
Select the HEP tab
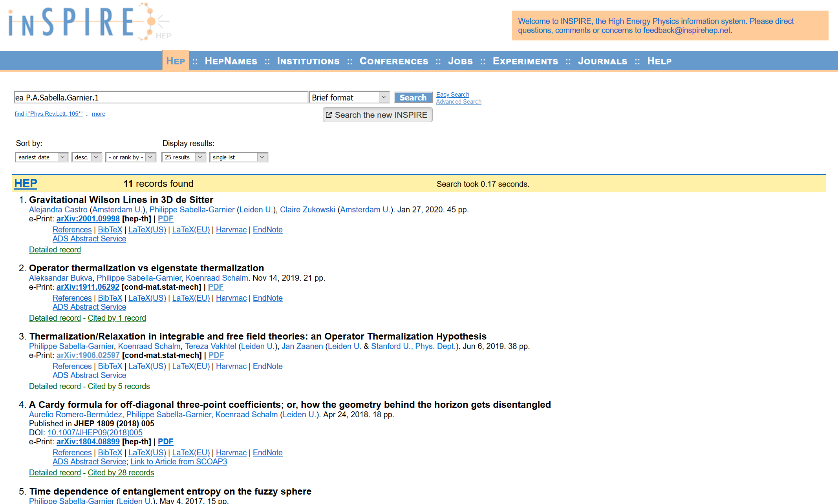click(176, 61)
